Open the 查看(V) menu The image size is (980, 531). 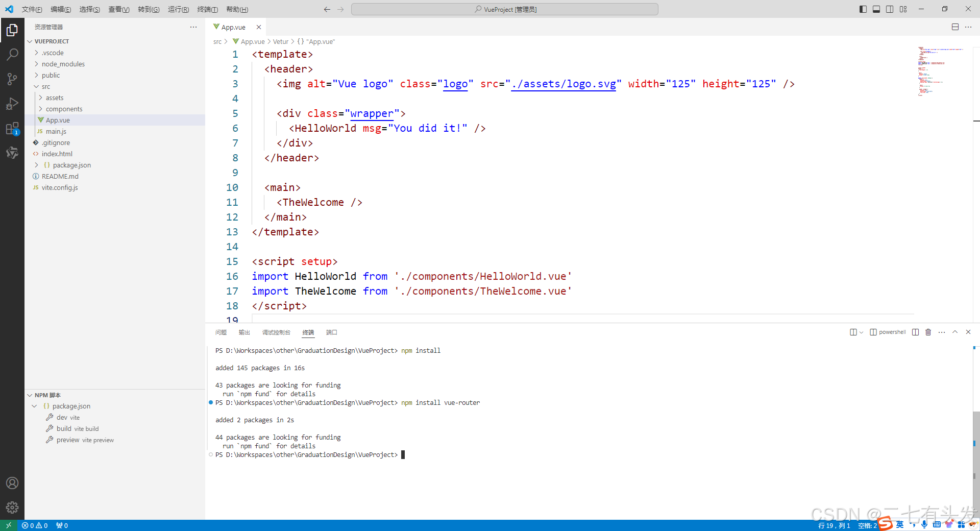(119, 9)
